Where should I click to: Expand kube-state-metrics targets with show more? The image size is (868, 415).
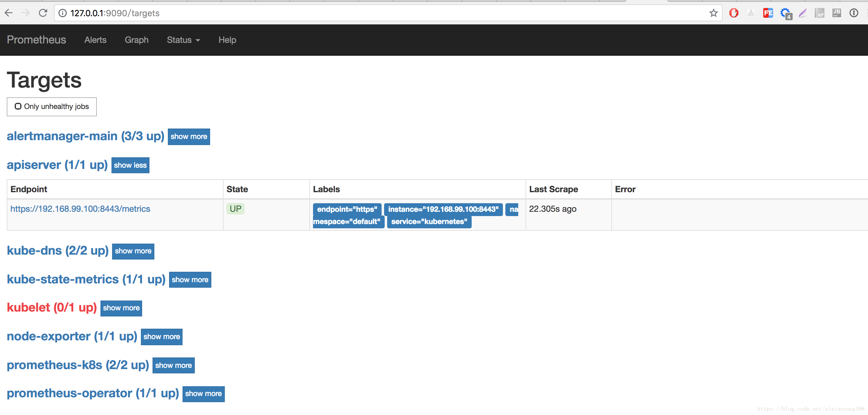click(x=190, y=280)
